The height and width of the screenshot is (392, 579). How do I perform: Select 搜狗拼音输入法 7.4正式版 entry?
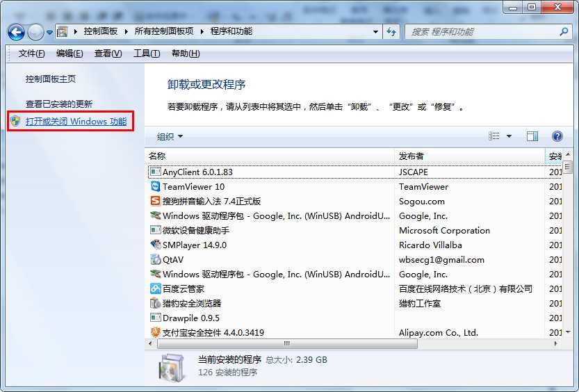coord(211,201)
